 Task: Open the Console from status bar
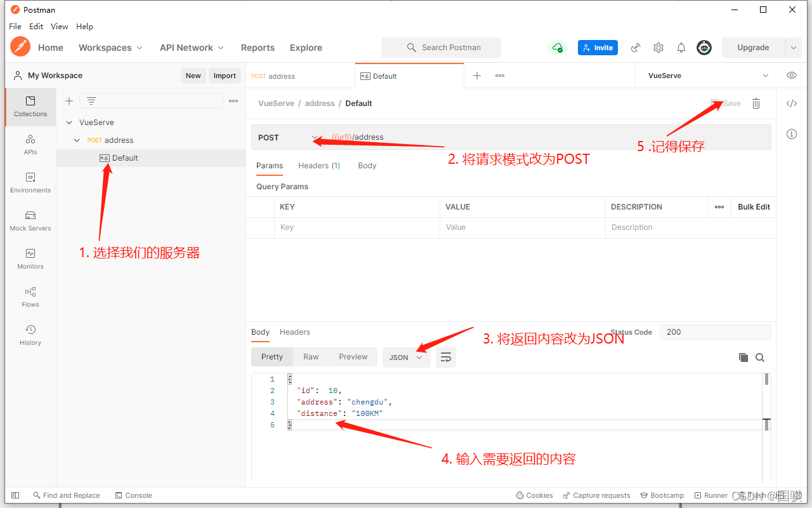pos(134,495)
